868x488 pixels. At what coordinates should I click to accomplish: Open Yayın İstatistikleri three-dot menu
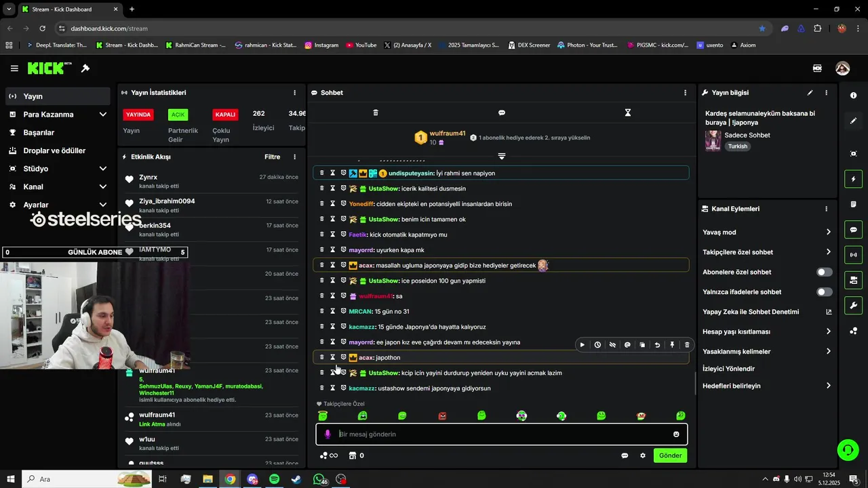(x=294, y=93)
